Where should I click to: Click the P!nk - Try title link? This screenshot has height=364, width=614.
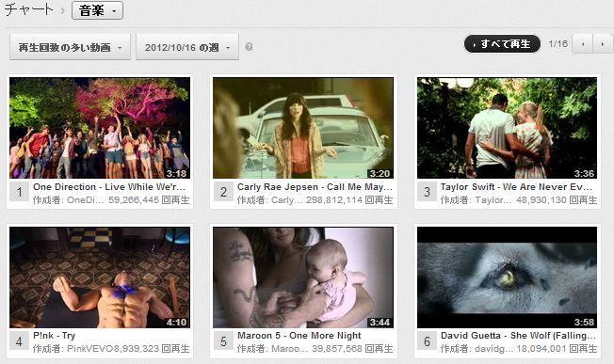pos(54,336)
